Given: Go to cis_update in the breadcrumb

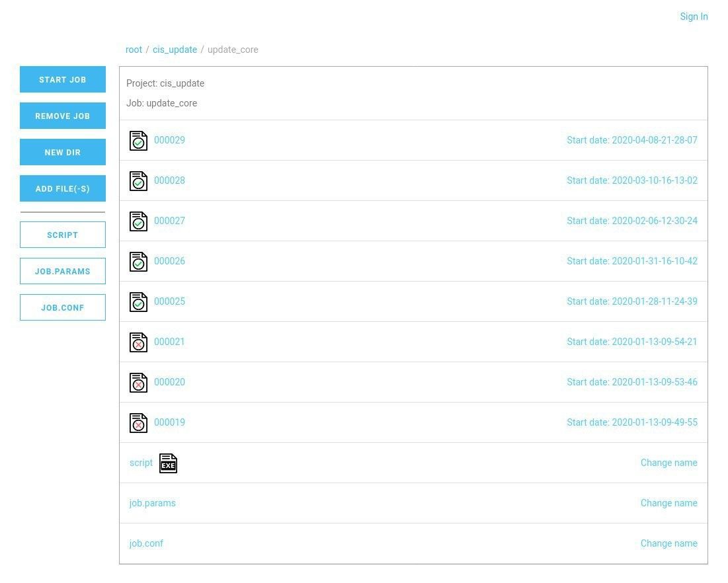Looking at the screenshot, I should coord(175,50).
